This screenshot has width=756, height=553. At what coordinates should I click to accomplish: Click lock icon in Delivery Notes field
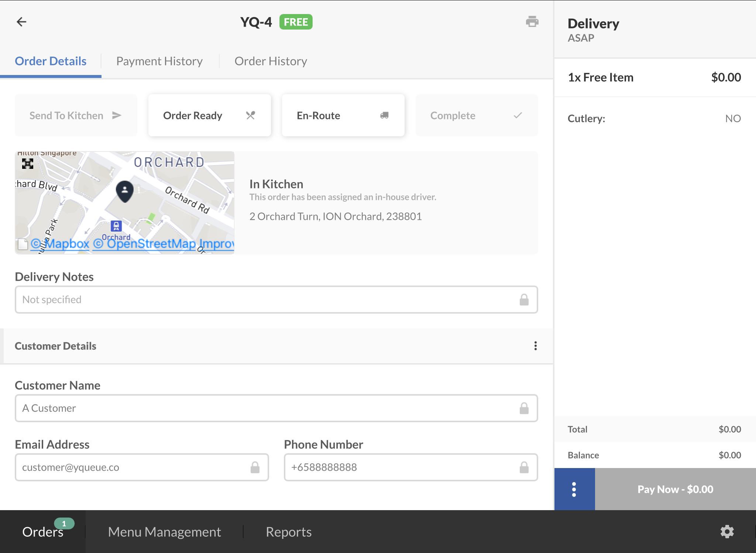click(x=524, y=300)
